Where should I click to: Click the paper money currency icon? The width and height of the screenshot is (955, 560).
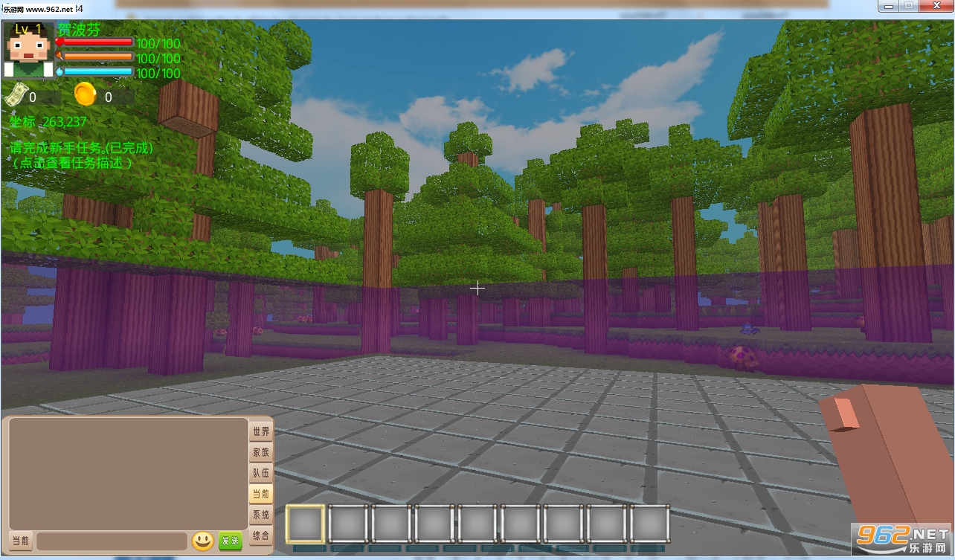click(x=15, y=95)
